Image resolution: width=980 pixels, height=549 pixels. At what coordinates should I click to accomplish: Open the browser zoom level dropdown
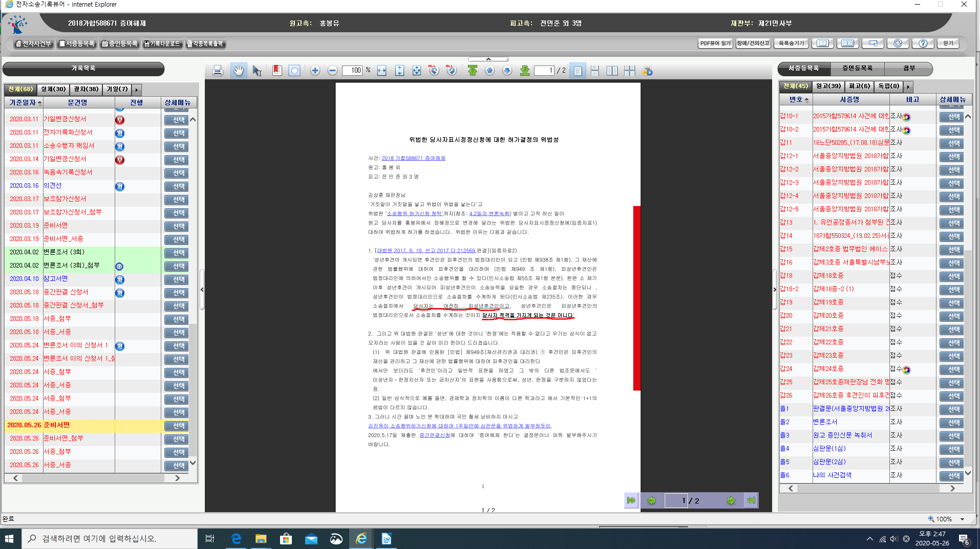963,519
